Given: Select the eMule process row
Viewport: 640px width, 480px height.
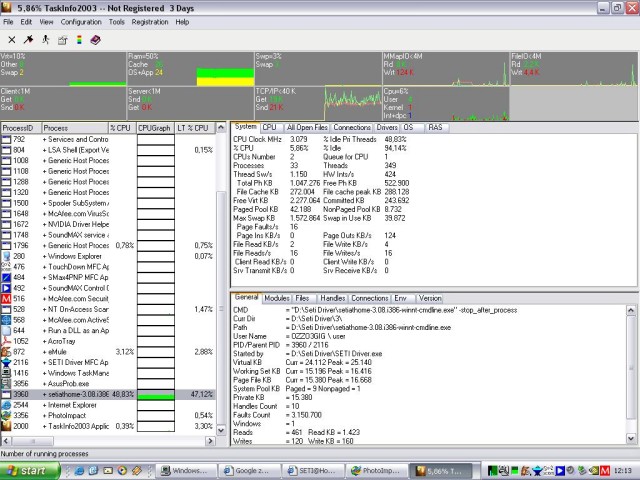Looking at the screenshot, I should (x=108, y=352).
